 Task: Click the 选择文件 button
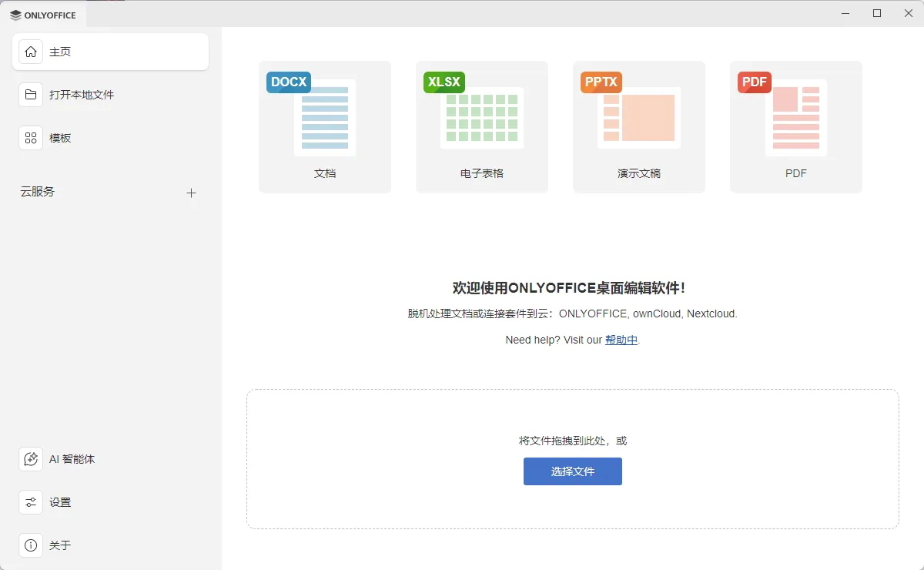pos(573,471)
